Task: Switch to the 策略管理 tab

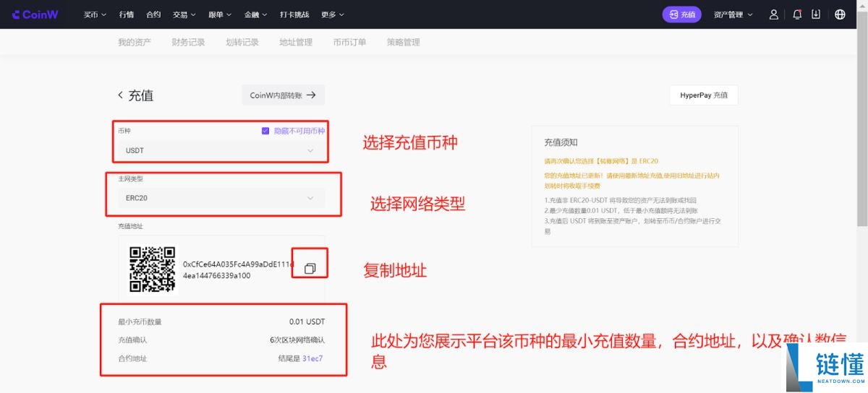Action: click(404, 42)
